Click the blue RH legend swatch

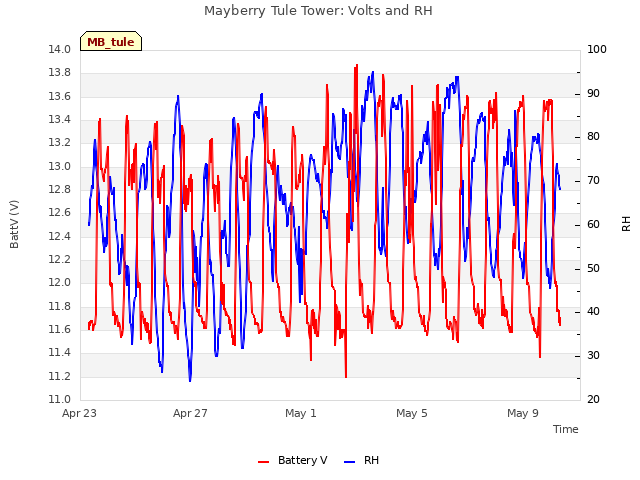click(349, 462)
